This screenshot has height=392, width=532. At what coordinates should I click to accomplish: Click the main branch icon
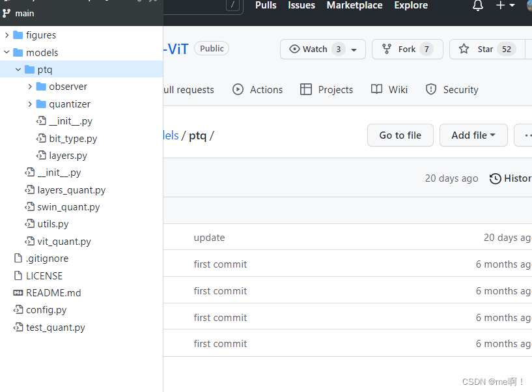(6, 13)
